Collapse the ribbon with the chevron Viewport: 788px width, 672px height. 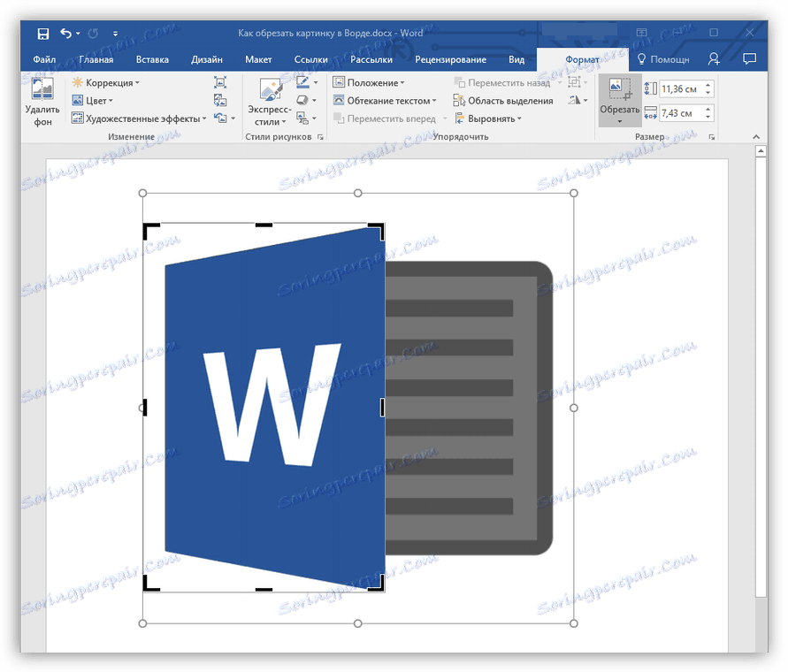click(x=756, y=137)
